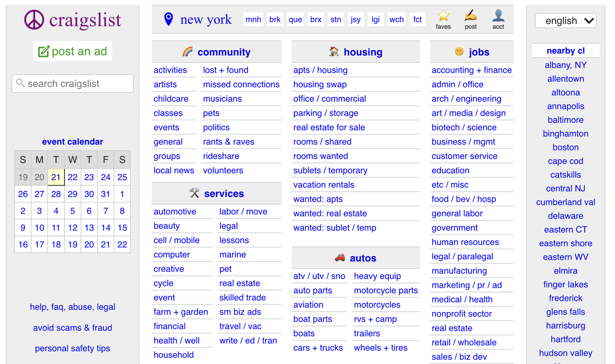Viewport: 615px width, 364px height.
Task: Open the lost + found link
Action: coord(226,70)
